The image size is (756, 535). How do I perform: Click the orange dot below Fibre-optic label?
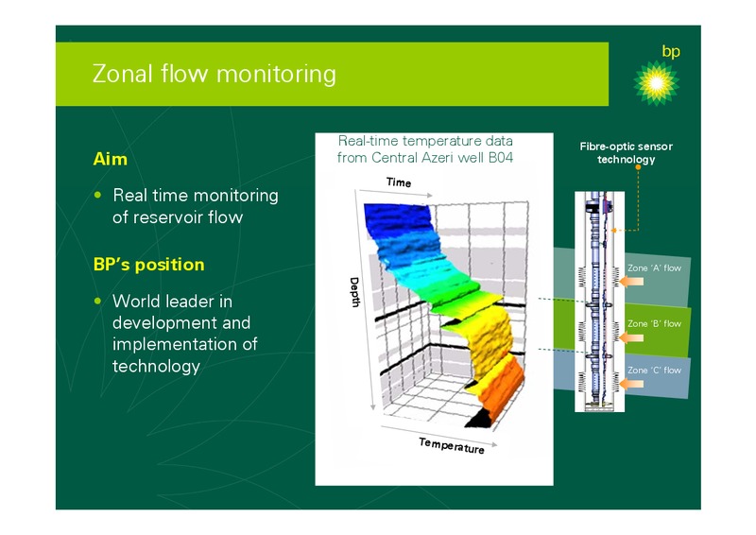(x=638, y=167)
